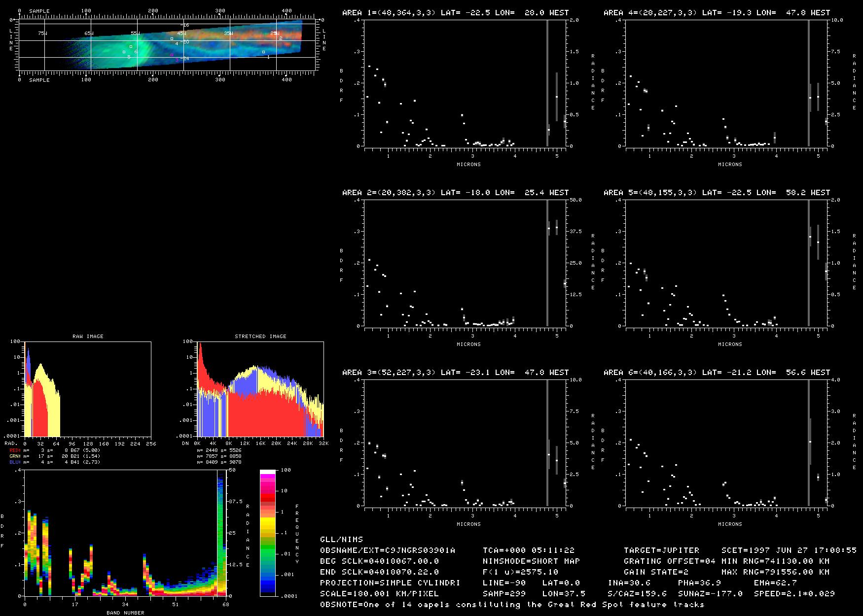
Task: Click MICRONS axis label under AREA 4 plot
Action: (x=730, y=165)
